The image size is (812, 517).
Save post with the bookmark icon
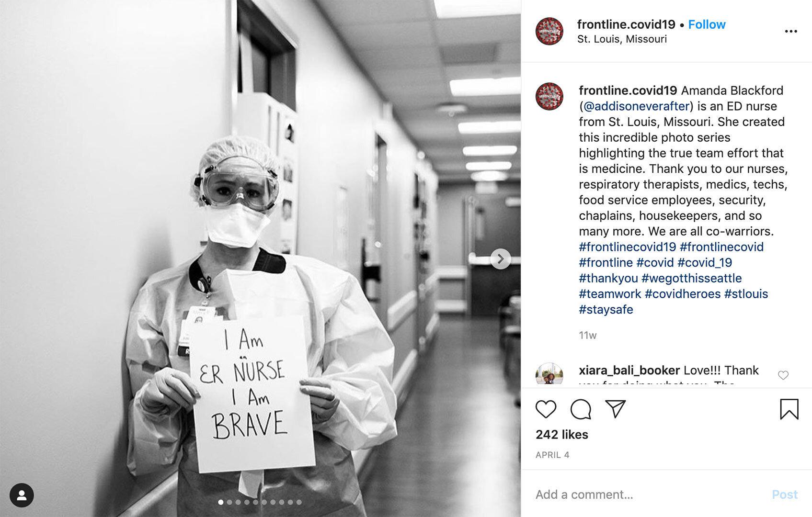[x=789, y=409]
